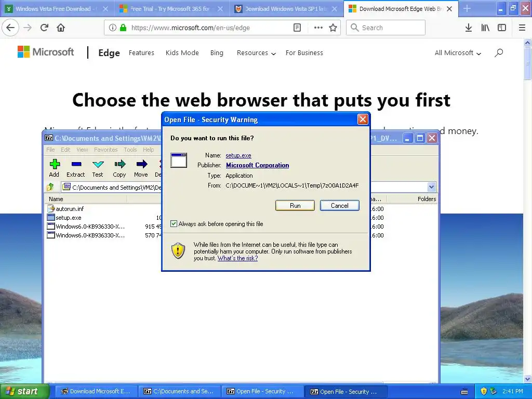Cancel the Open File security warning
This screenshot has height=399, width=532.
pos(340,206)
